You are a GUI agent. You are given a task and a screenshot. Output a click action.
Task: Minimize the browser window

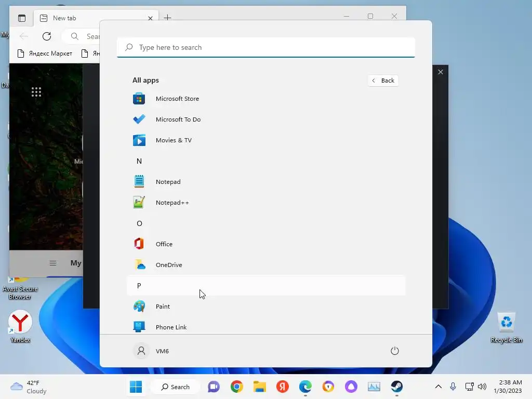(x=347, y=16)
